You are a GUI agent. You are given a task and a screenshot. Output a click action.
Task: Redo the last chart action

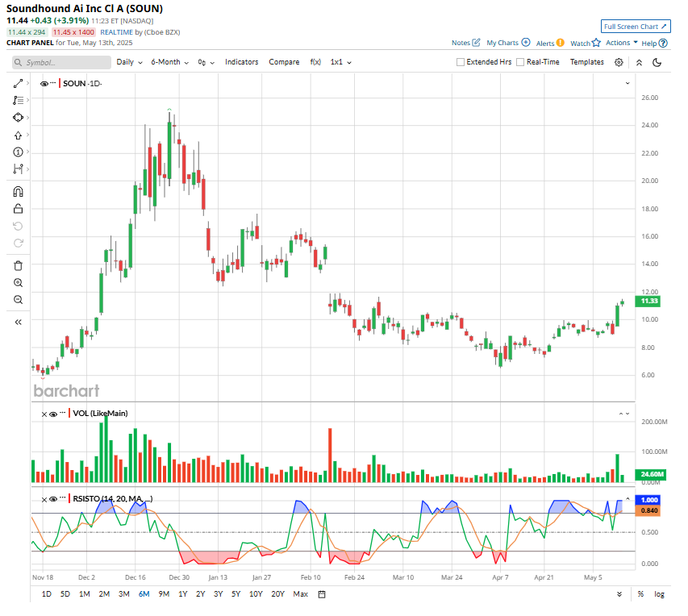pos(18,243)
